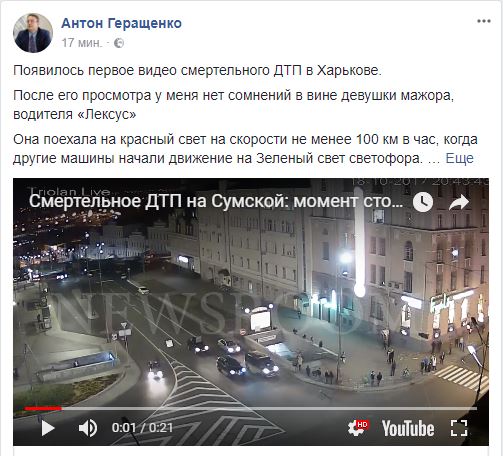Toggle fullscreen mode for the video
Viewport: 503px width, 456px height.
click(x=459, y=428)
